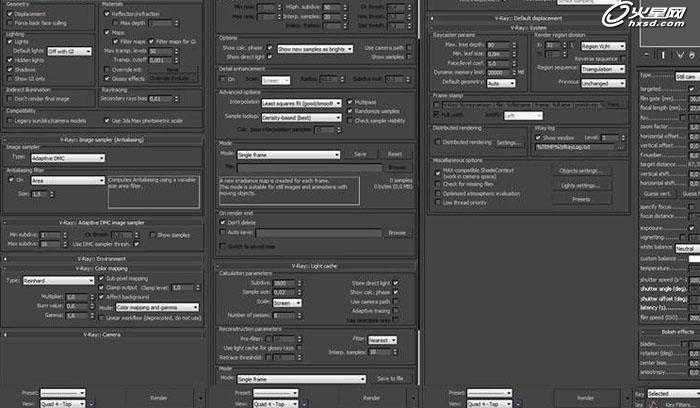700x408 pixels.
Task: Click the Light cache Subdivs field
Action: (283, 283)
